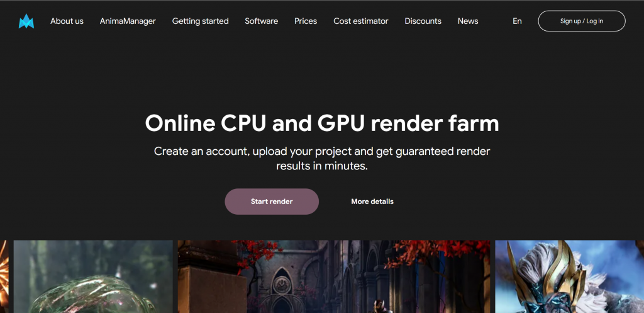The height and width of the screenshot is (313, 644).
Task: Open the green glass sculpture render thumbnail
Action: (93, 277)
